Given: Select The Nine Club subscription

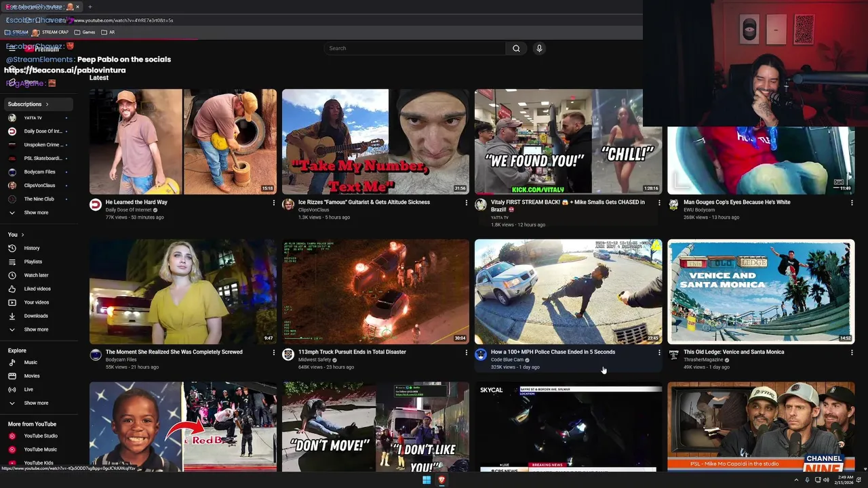Looking at the screenshot, I should coord(38,199).
